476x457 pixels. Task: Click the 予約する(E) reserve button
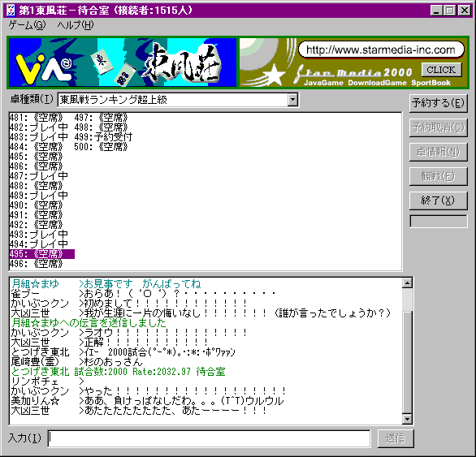click(438, 103)
